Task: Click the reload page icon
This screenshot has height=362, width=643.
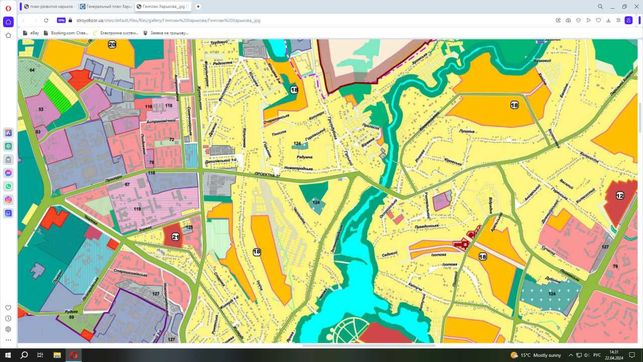Action: pos(46,20)
